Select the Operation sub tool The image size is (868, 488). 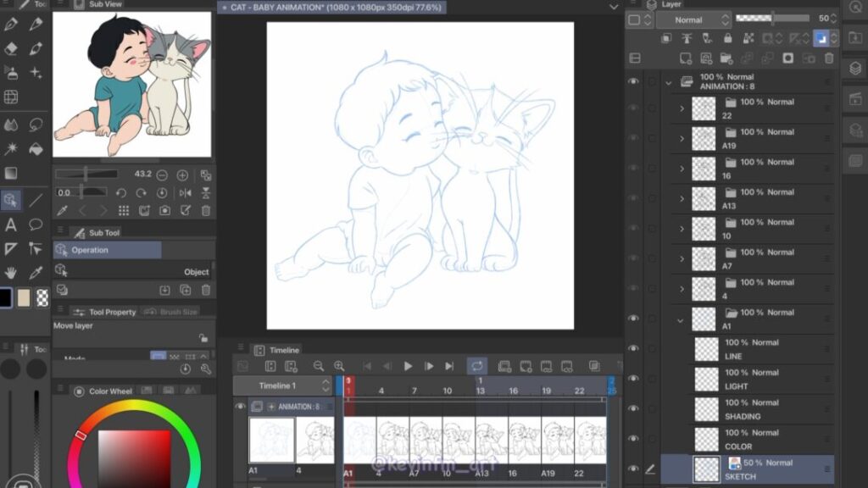click(x=107, y=250)
